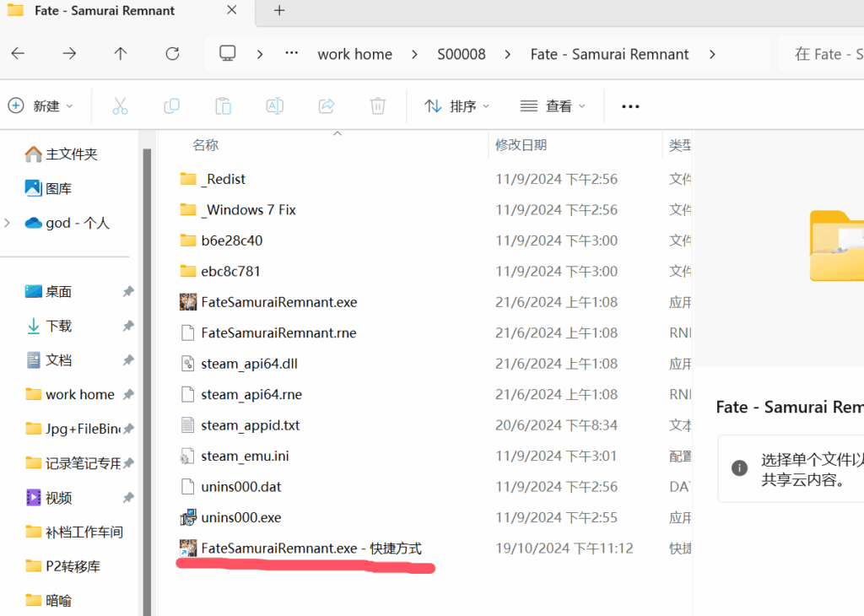The width and height of the screenshot is (864, 616).
Task: Open the 新建 (New) dropdown
Action: coord(40,106)
